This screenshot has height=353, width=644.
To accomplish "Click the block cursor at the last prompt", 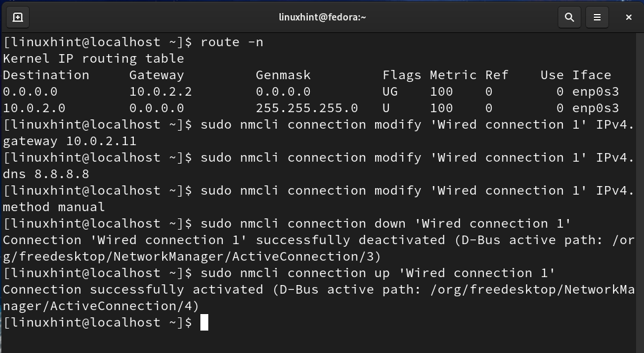I will click(x=204, y=323).
